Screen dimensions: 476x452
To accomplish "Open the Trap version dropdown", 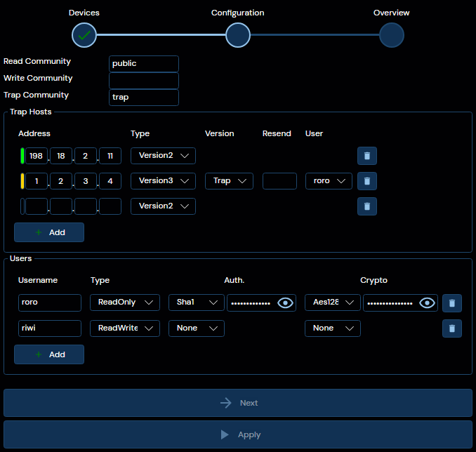I will click(x=229, y=181).
